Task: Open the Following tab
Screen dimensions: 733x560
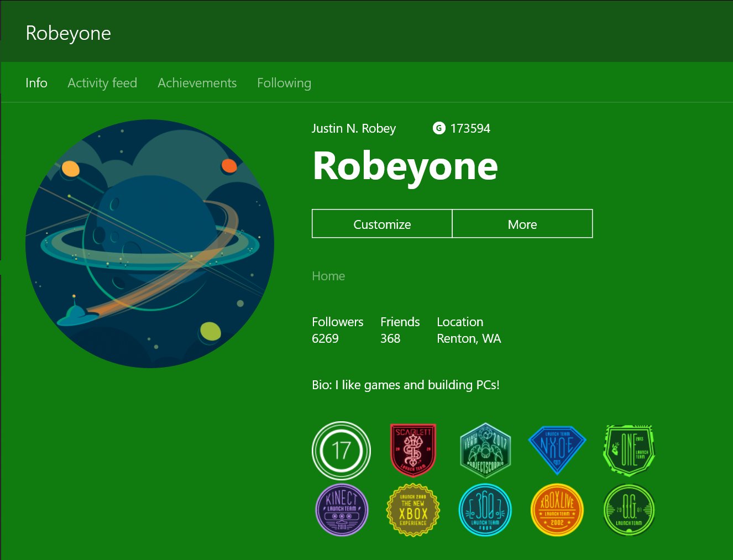Action: (x=284, y=83)
